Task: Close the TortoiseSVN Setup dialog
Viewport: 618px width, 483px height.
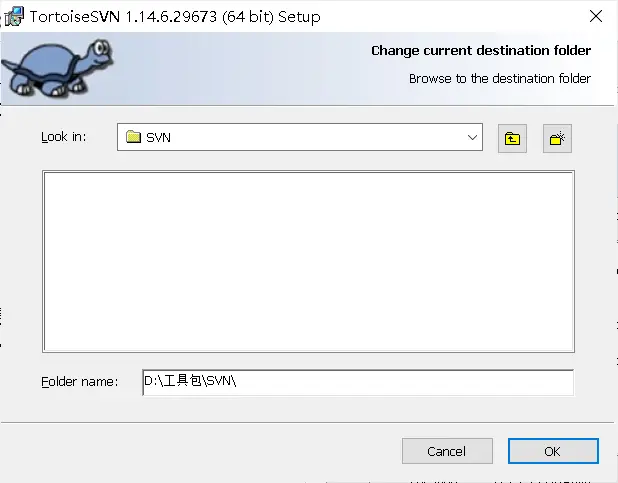Action: [596, 17]
